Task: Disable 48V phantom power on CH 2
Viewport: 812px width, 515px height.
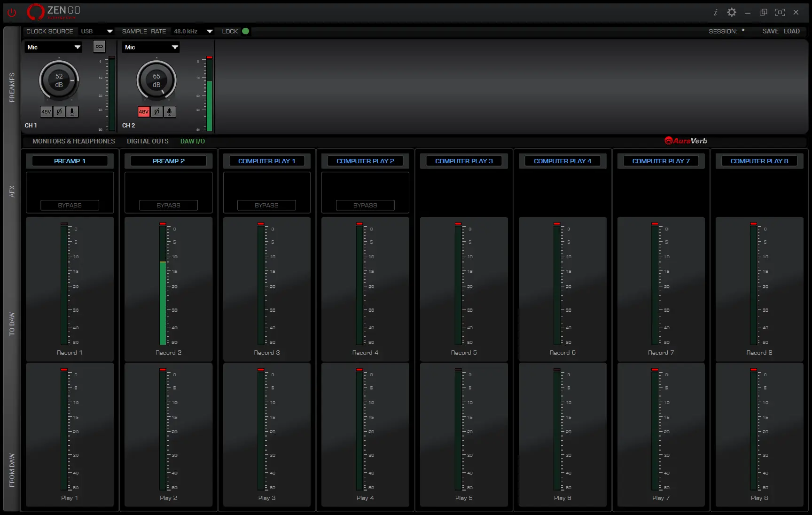Action: [x=144, y=112]
